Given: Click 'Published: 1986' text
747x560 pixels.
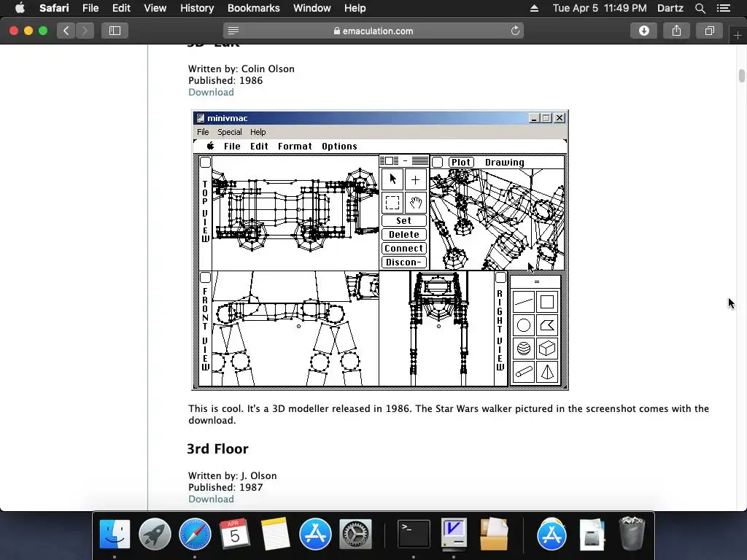Looking at the screenshot, I should click(225, 80).
